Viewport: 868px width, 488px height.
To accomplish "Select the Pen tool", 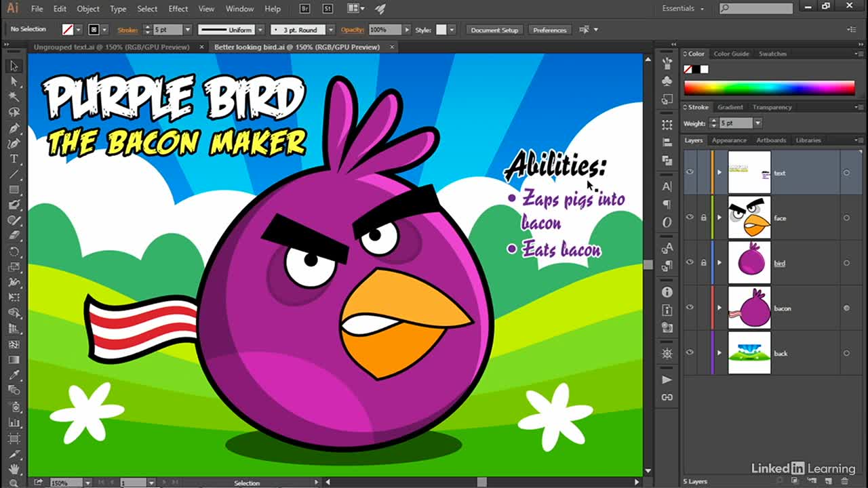I will click(14, 128).
